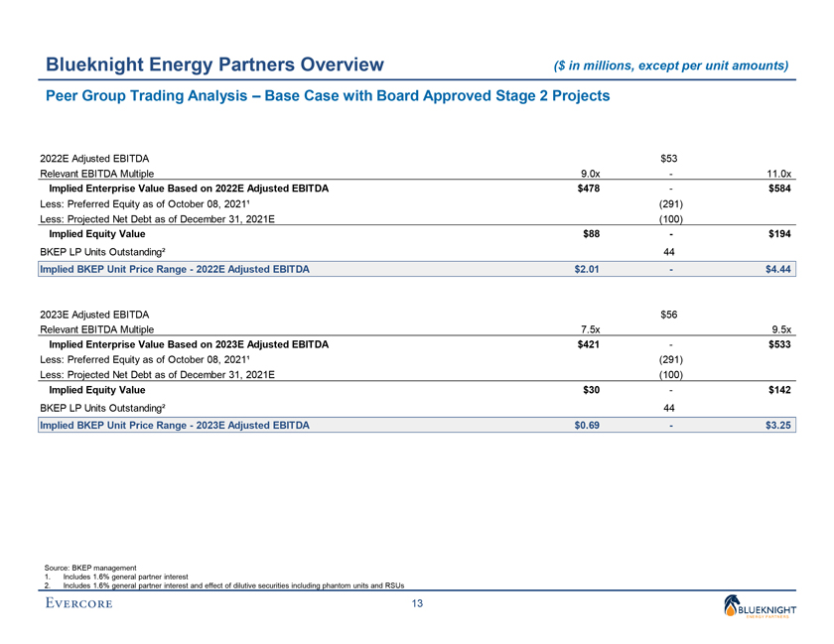The height and width of the screenshot is (644, 834).
Task: Click Implied Enterprise Value 2023E label
Action: [x=189, y=344]
